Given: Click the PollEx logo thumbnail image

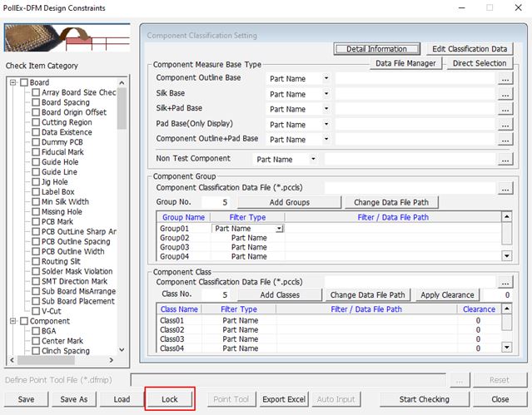Looking at the screenshot, I should pyautogui.click(x=67, y=38).
